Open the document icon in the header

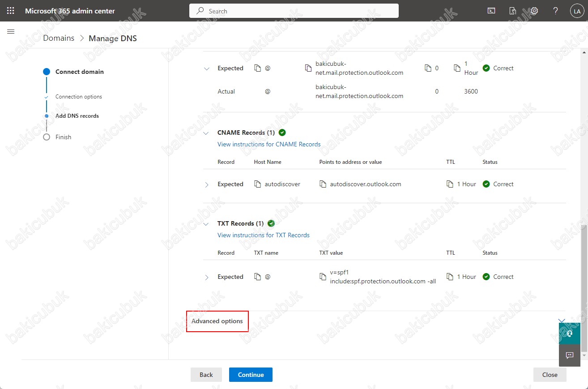[x=513, y=11]
